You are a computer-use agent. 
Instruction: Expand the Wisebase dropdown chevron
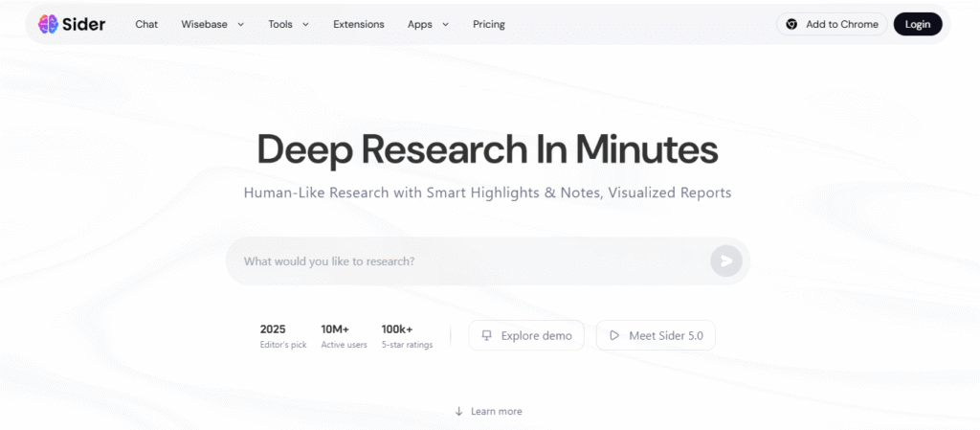pyautogui.click(x=240, y=24)
